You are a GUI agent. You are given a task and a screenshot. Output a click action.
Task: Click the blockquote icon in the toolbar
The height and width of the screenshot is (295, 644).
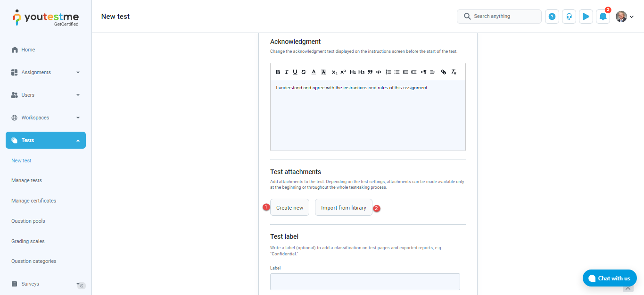click(x=370, y=72)
